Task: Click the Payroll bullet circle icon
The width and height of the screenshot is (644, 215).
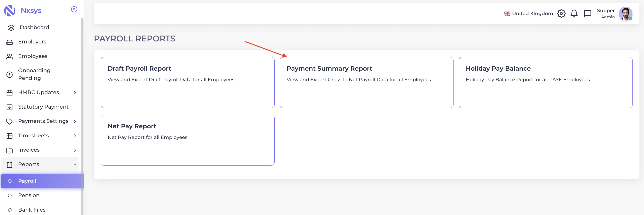Action: [10, 181]
